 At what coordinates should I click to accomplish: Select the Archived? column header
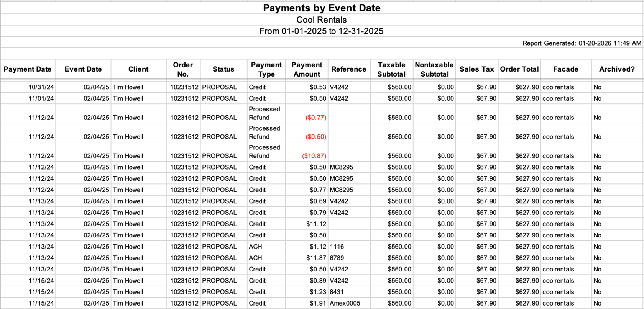click(616, 69)
